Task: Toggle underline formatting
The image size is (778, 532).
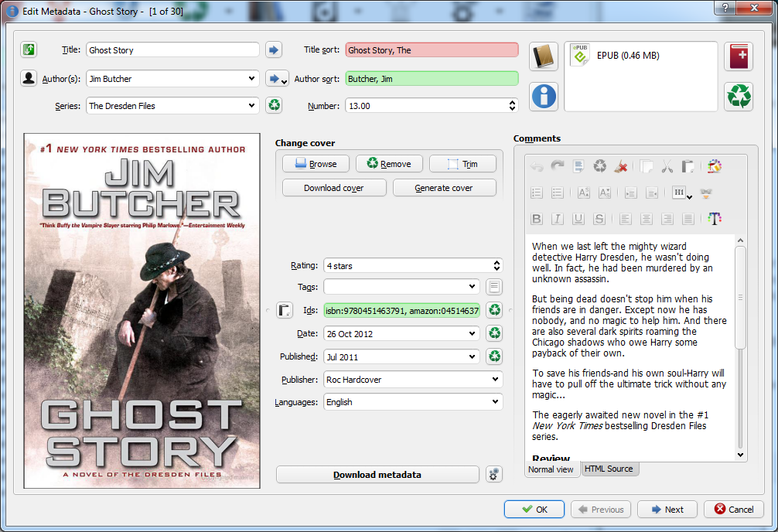Action: pos(578,219)
